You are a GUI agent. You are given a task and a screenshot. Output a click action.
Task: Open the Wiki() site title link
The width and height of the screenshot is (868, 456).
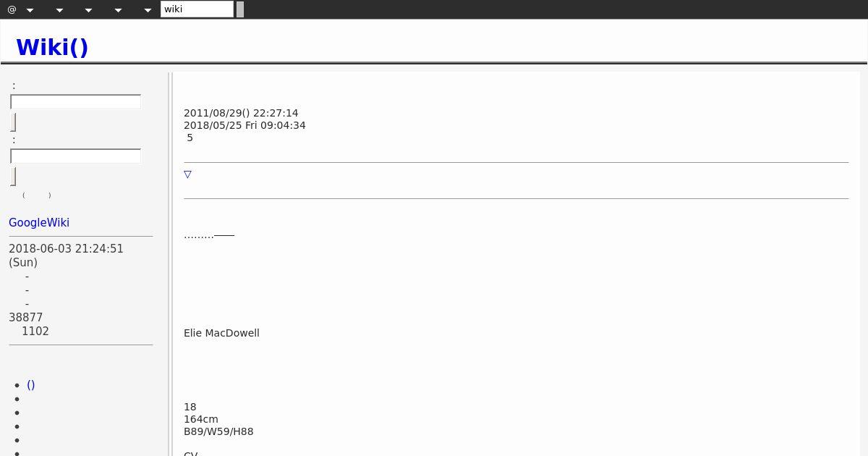coord(52,47)
